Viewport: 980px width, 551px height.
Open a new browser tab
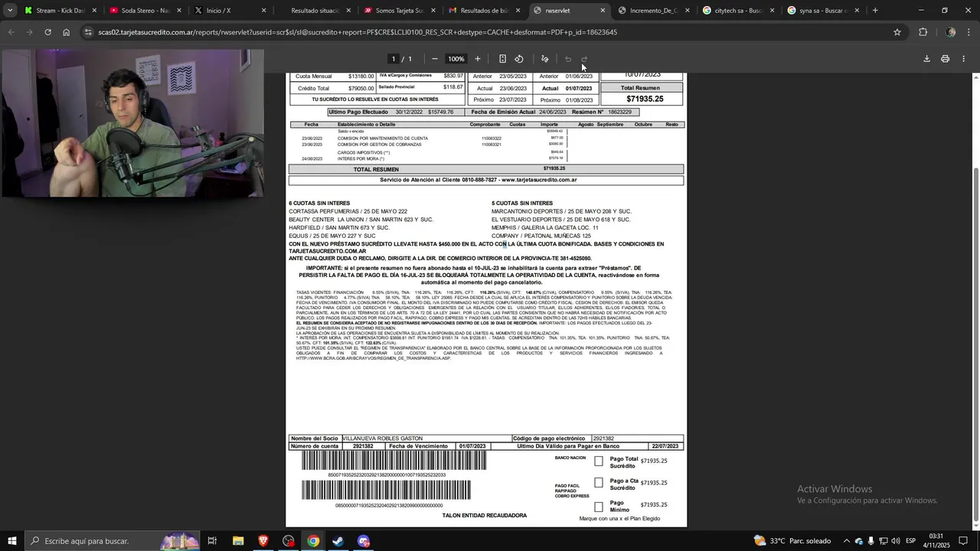click(x=875, y=11)
